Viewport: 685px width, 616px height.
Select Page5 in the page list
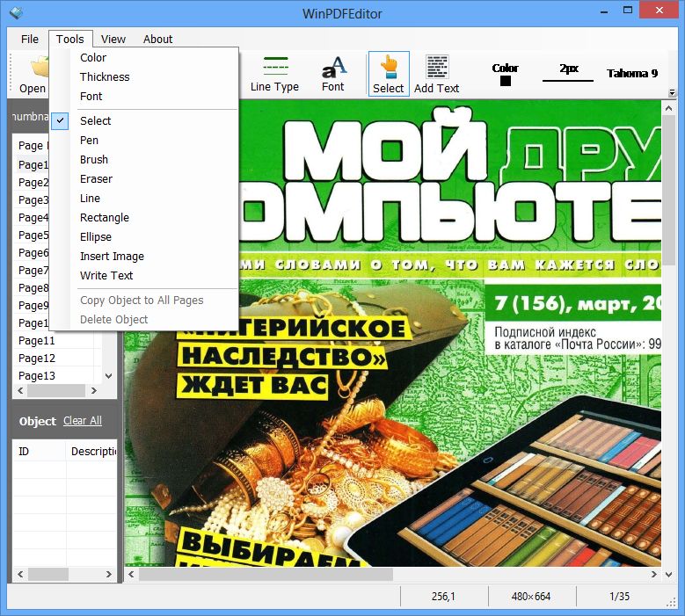click(x=33, y=236)
